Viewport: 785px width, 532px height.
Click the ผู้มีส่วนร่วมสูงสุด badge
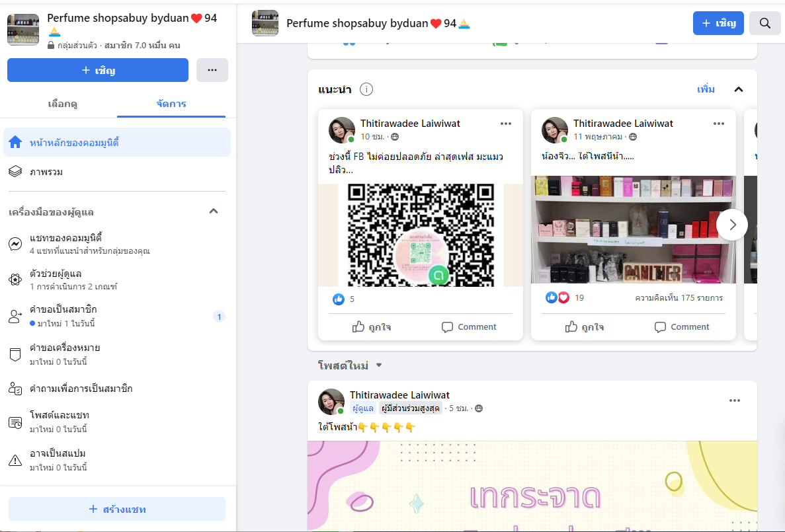411,408
